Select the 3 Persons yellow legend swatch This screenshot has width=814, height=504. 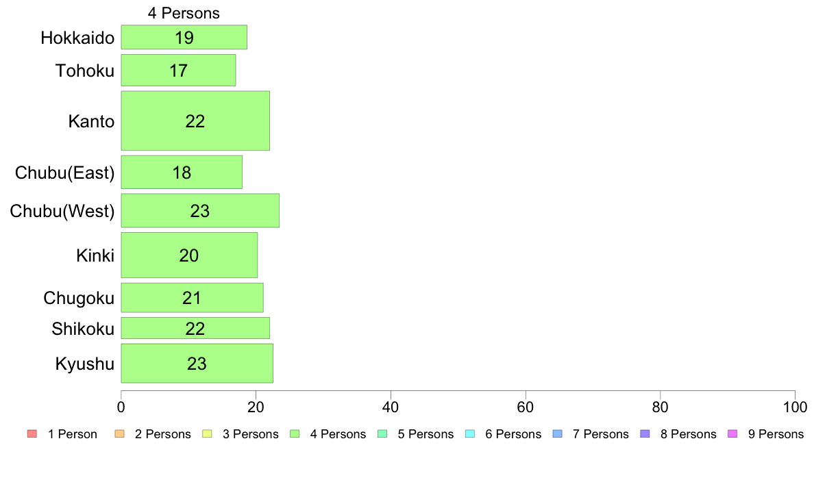point(207,434)
